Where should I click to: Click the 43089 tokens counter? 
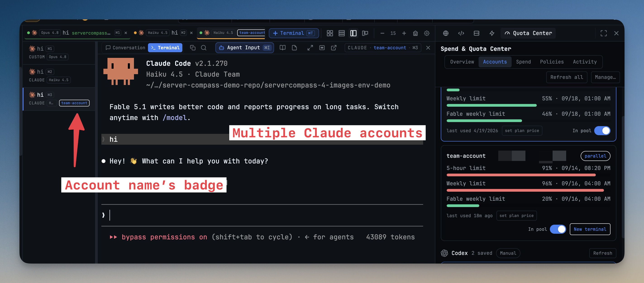[390, 237]
